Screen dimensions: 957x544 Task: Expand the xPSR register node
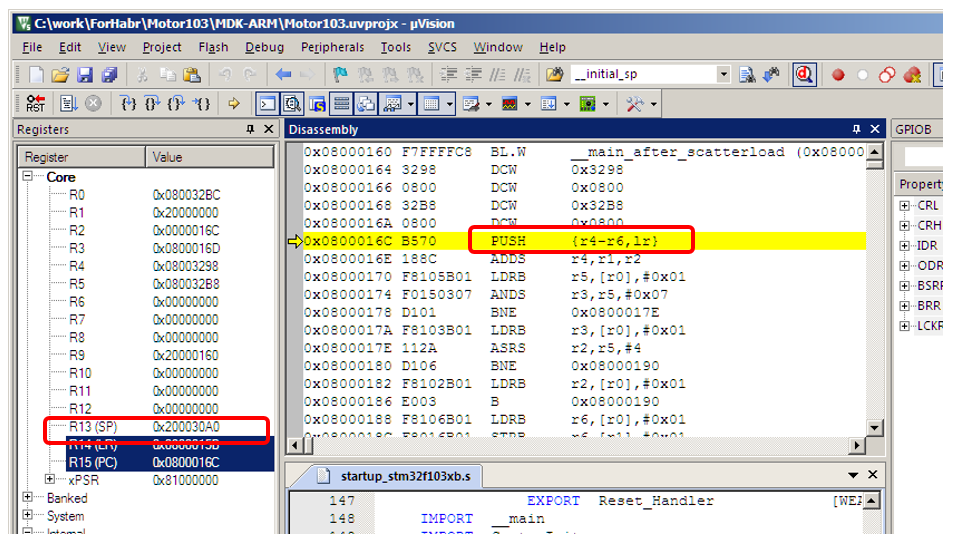tap(50, 479)
